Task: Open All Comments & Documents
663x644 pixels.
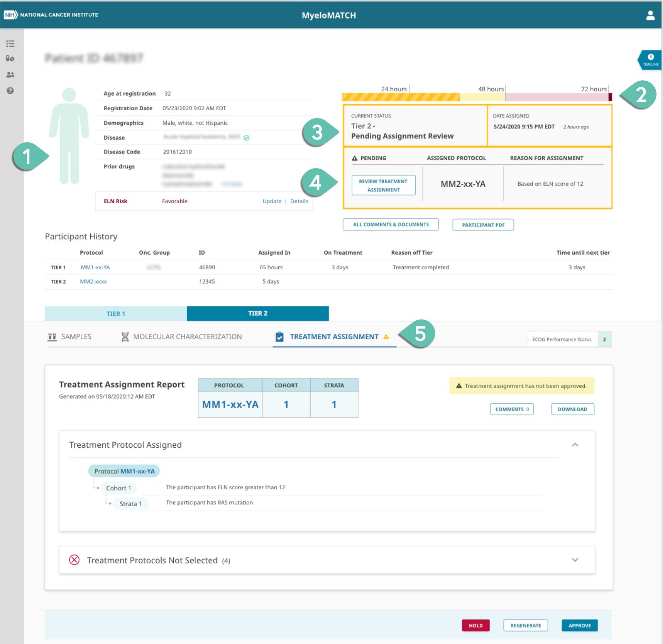Action: coord(391,225)
